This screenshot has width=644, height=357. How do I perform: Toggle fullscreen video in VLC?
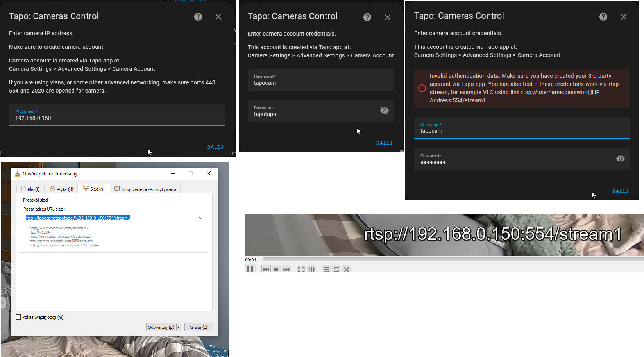point(301,269)
